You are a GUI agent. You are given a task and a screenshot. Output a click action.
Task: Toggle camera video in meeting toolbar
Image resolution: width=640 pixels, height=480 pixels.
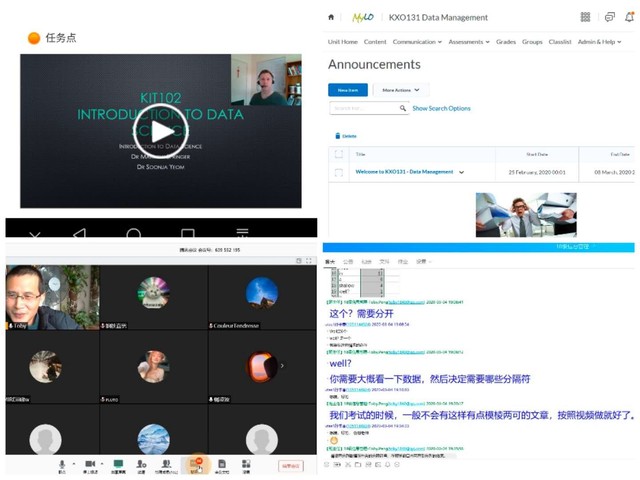[89, 465]
